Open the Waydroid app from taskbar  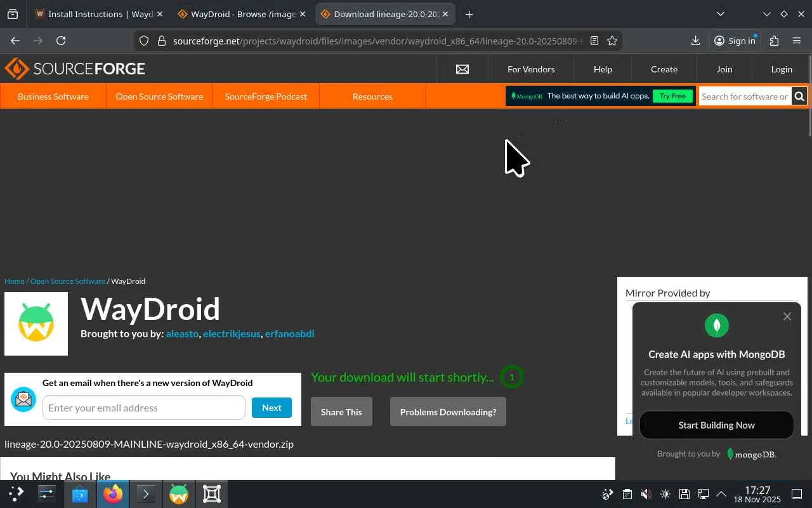[179, 493]
